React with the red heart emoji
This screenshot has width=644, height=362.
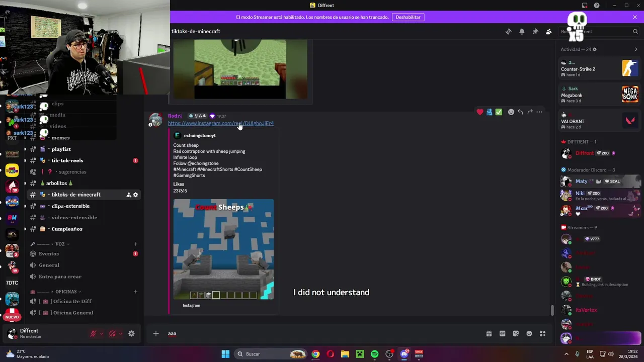coord(479,112)
